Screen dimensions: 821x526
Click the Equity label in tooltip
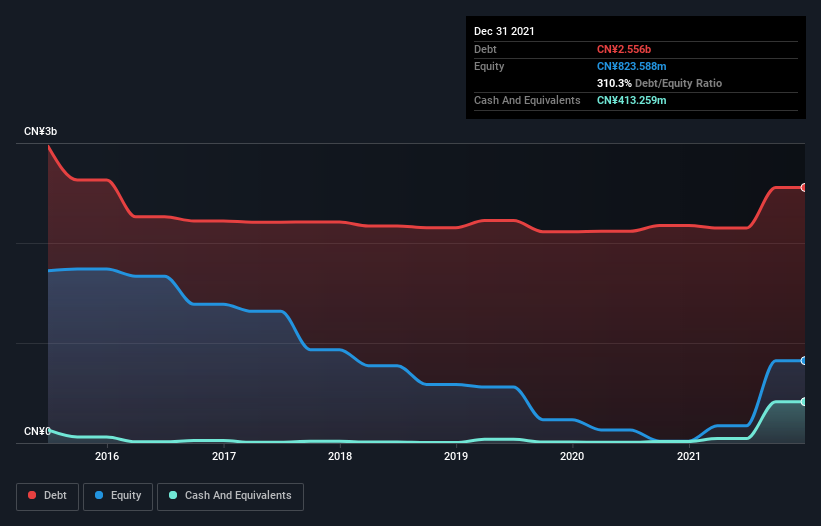(489, 66)
